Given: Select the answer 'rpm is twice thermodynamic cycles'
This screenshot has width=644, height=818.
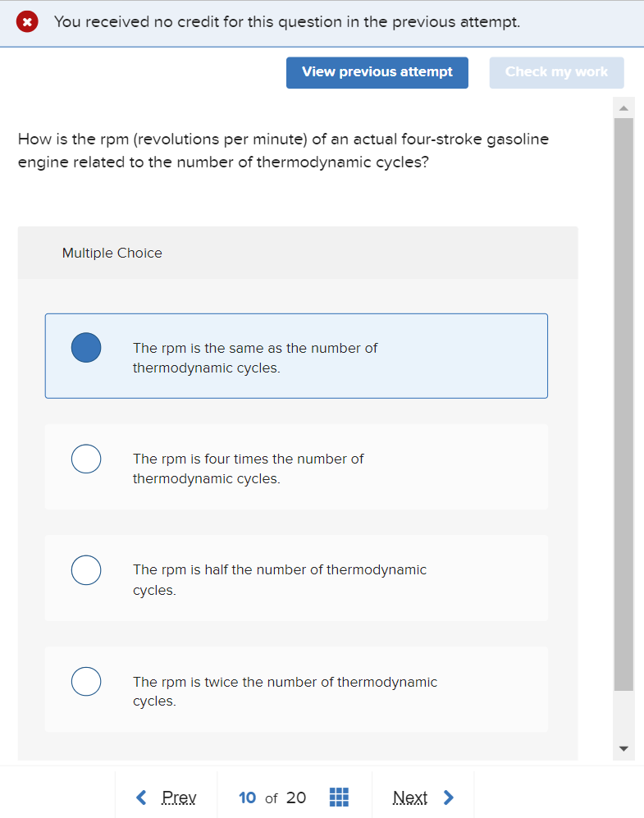Looking at the screenshot, I should (86, 681).
